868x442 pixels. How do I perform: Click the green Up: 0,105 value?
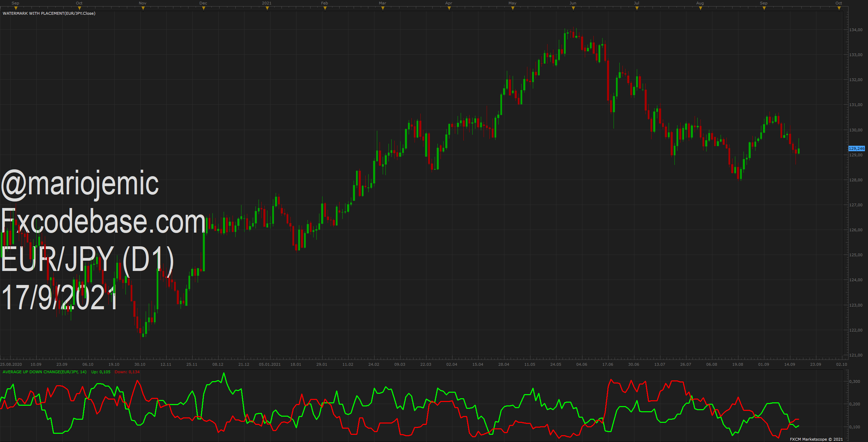tap(101, 372)
